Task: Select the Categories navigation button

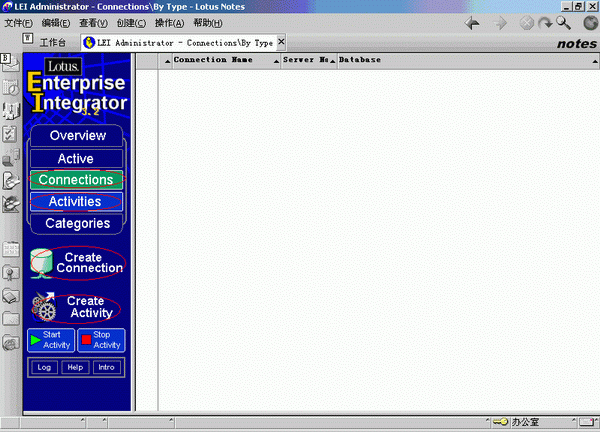Action: (x=77, y=223)
